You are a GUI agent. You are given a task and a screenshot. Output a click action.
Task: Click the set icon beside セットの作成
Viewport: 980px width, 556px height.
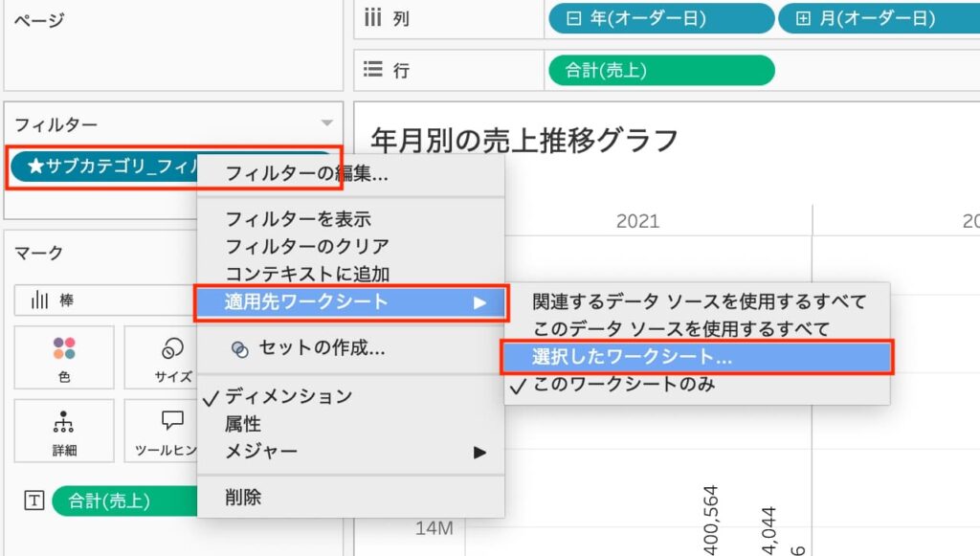239,349
